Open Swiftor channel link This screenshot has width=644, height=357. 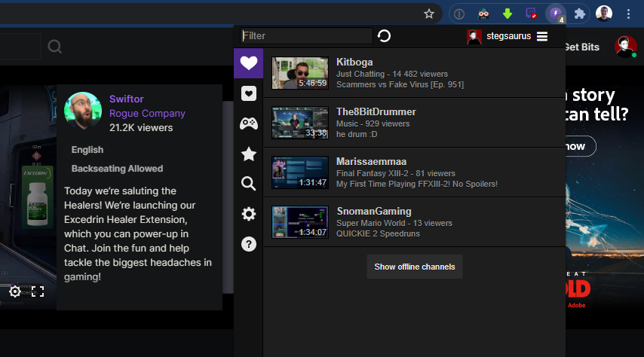[x=126, y=99]
